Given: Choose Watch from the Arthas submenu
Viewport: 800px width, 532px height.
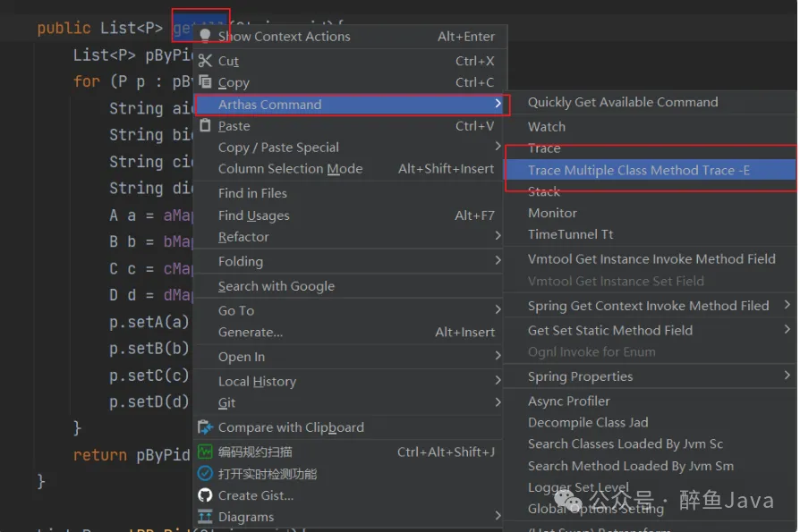Looking at the screenshot, I should [546, 127].
